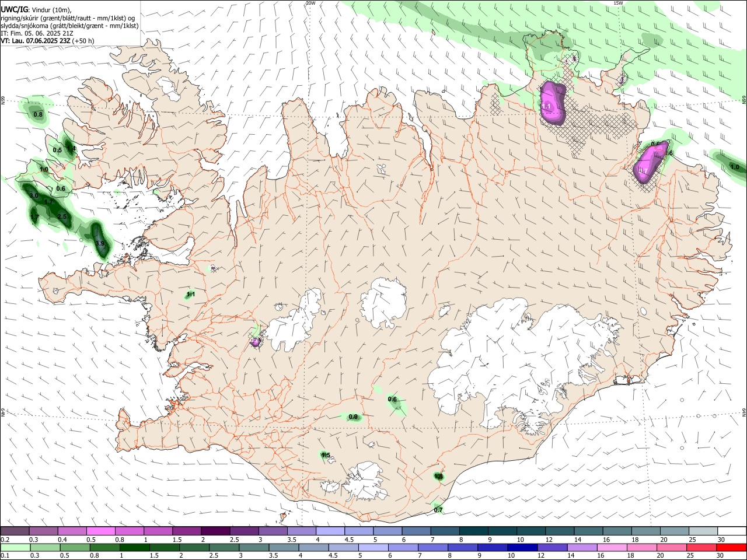Pick the pale green 0.1 rain legend swatch
Image resolution: width=747 pixels, height=560 pixels.
[15, 547]
